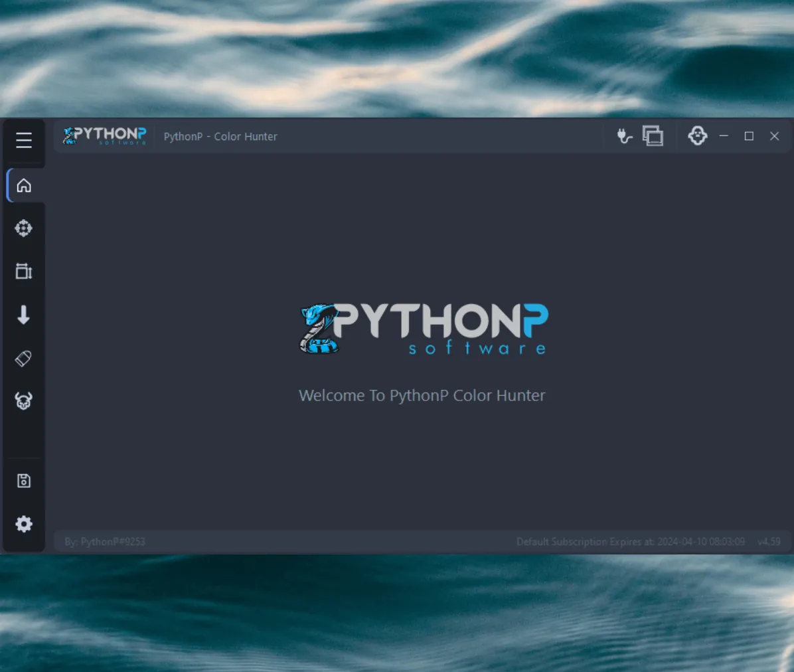Open the down arrow recoil page
794x672 pixels.
click(x=23, y=315)
